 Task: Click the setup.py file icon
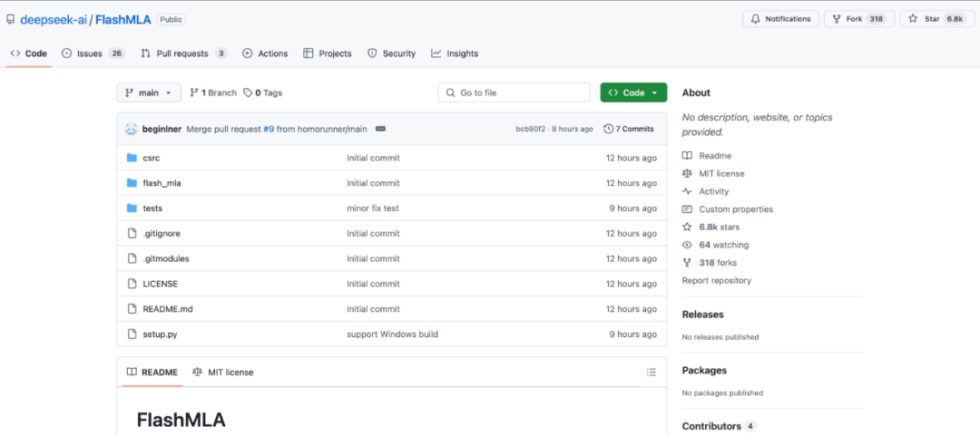[x=132, y=334]
